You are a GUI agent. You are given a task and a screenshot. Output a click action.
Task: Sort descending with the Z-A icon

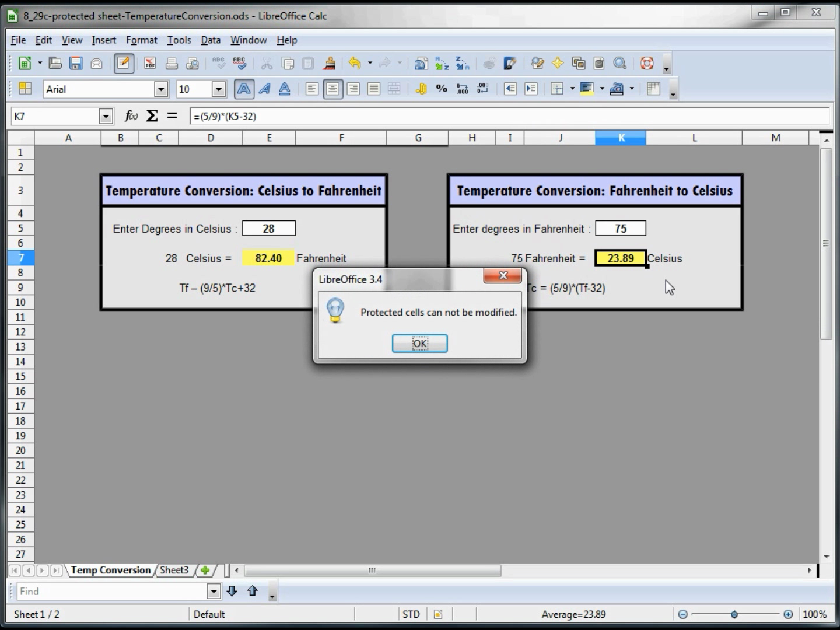pyautogui.click(x=463, y=64)
